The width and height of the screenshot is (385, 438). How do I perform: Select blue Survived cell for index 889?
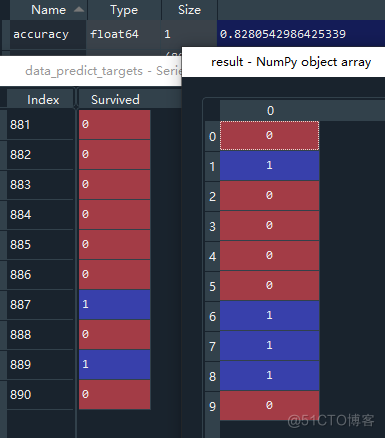(115, 365)
